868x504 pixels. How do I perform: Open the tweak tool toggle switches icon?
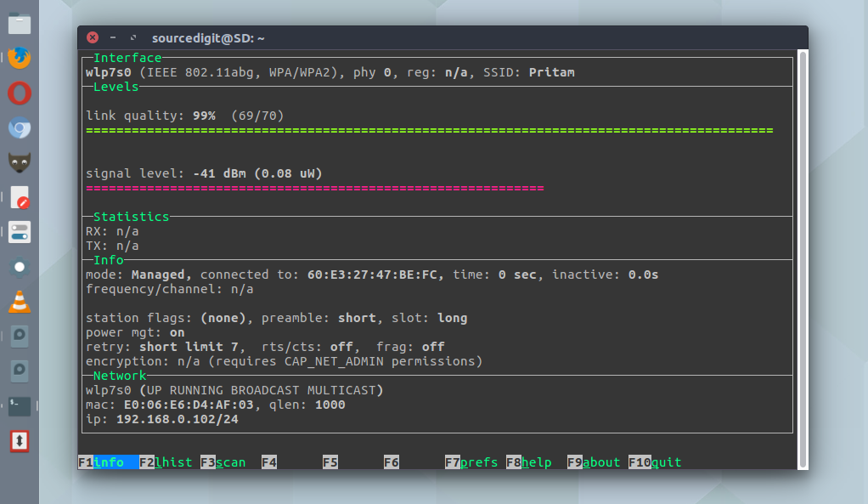click(20, 233)
